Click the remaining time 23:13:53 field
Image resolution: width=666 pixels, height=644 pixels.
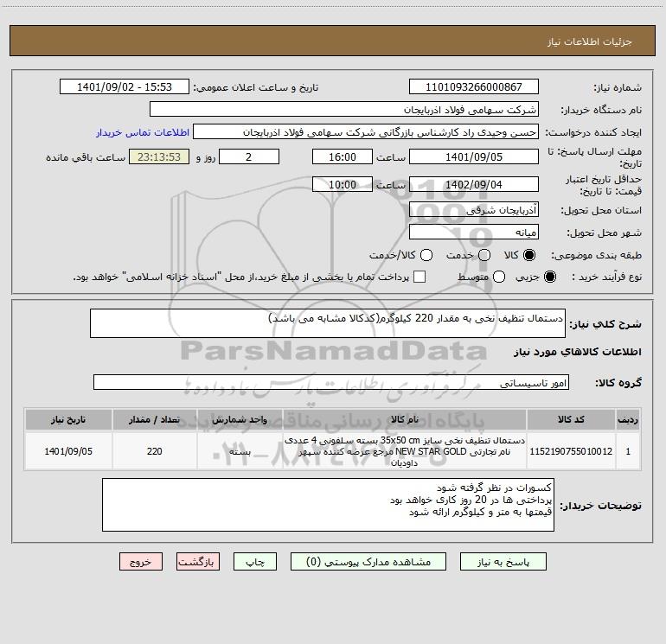pyautogui.click(x=159, y=156)
